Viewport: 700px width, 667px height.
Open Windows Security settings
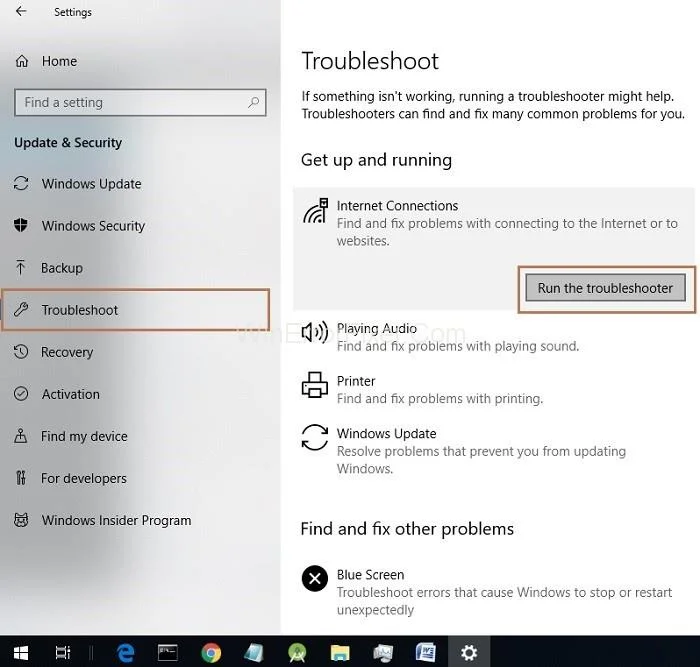(x=93, y=226)
